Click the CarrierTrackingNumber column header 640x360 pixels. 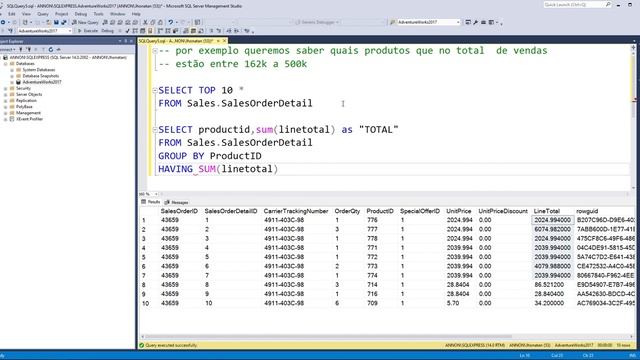[296, 211]
